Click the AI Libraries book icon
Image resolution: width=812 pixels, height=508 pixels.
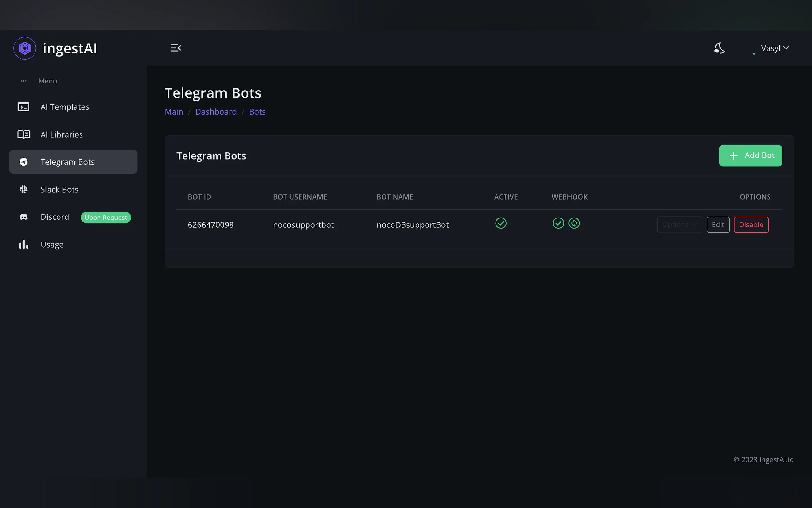tap(24, 134)
